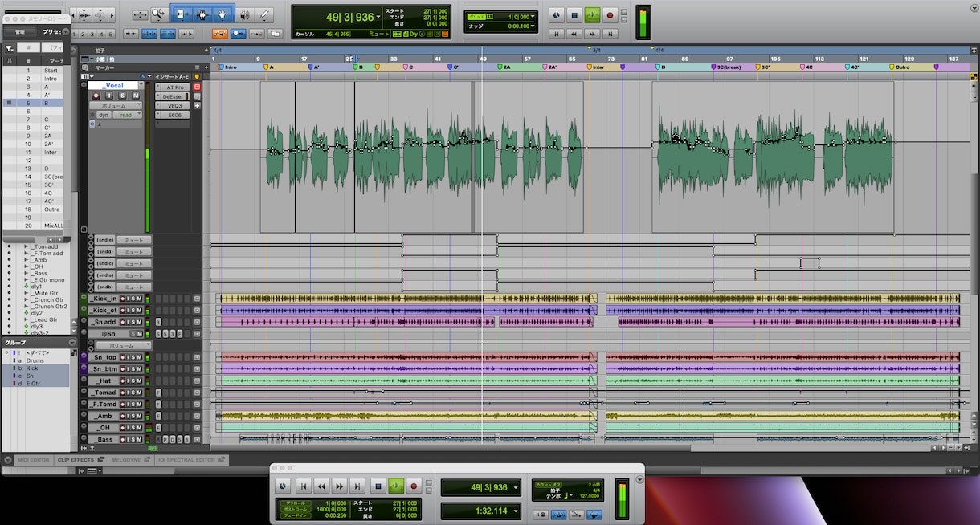Click Return to Zero in floating transport window
The height and width of the screenshot is (525, 980).
coord(304,486)
